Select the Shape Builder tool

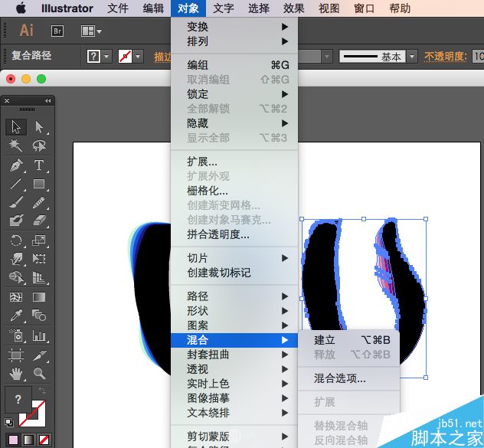tap(16, 277)
